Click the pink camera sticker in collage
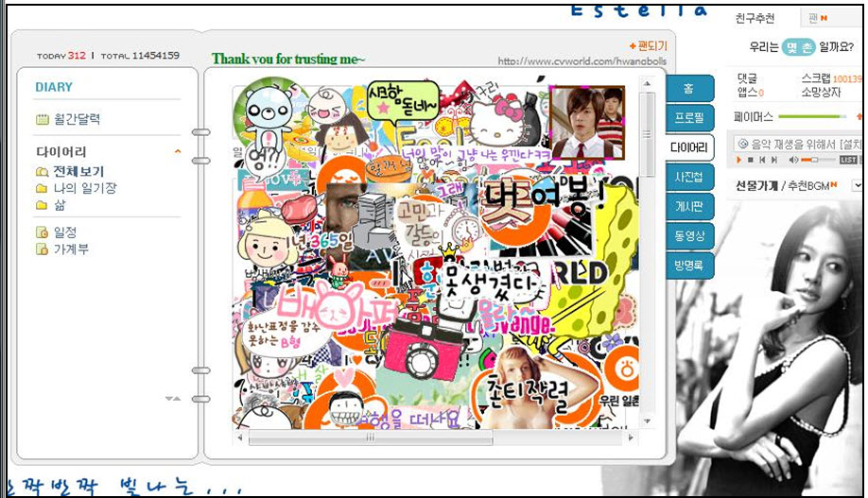The image size is (868, 498). tap(424, 350)
